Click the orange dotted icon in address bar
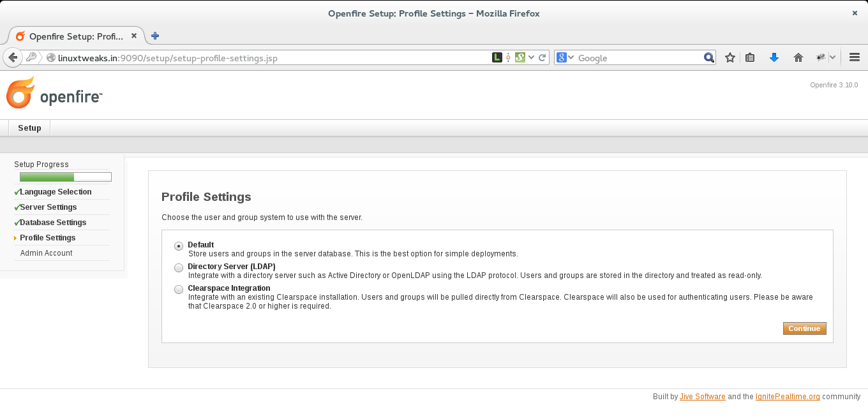 point(509,57)
